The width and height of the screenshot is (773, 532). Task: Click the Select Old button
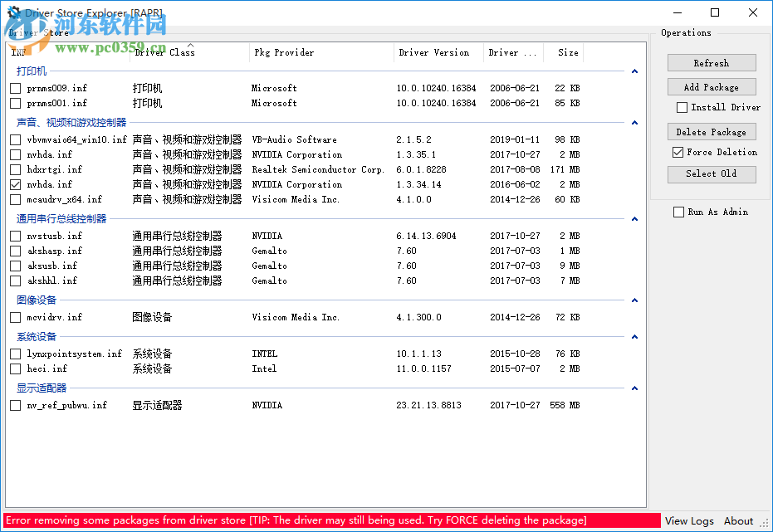(x=712, y=174)
